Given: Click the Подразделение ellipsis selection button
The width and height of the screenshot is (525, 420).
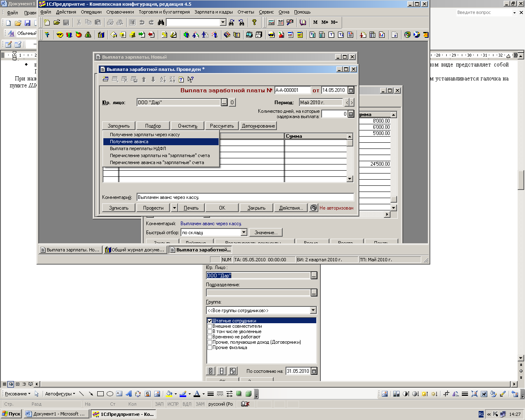Looking at the screenshot, I should 314,293.
